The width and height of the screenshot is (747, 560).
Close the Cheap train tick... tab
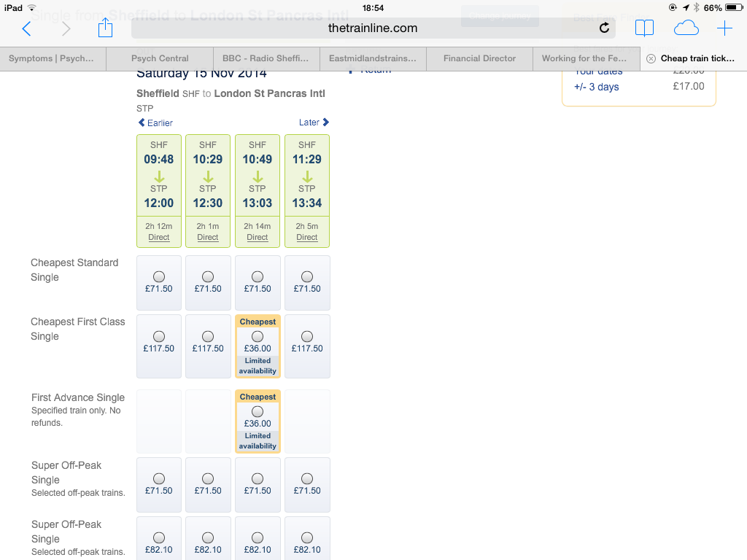click(651, 58)
